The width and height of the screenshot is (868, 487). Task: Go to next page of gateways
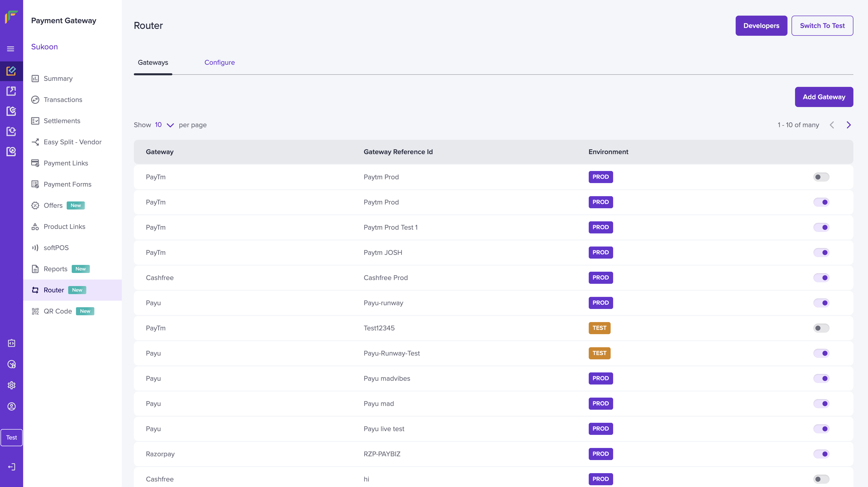pos(848,125)
